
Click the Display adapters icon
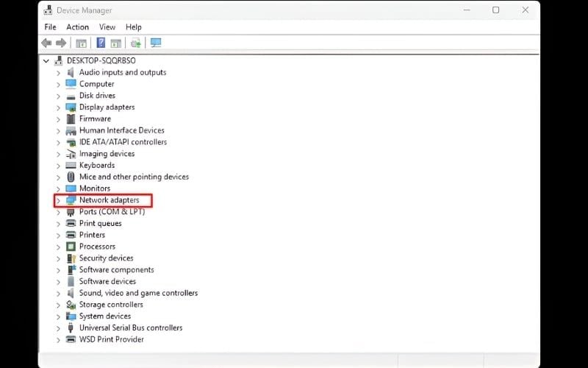point(71,107)
